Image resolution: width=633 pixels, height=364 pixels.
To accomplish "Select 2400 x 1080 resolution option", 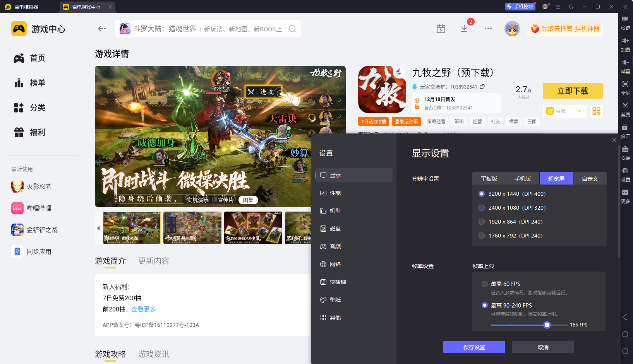I will click(x=482, y=208).
